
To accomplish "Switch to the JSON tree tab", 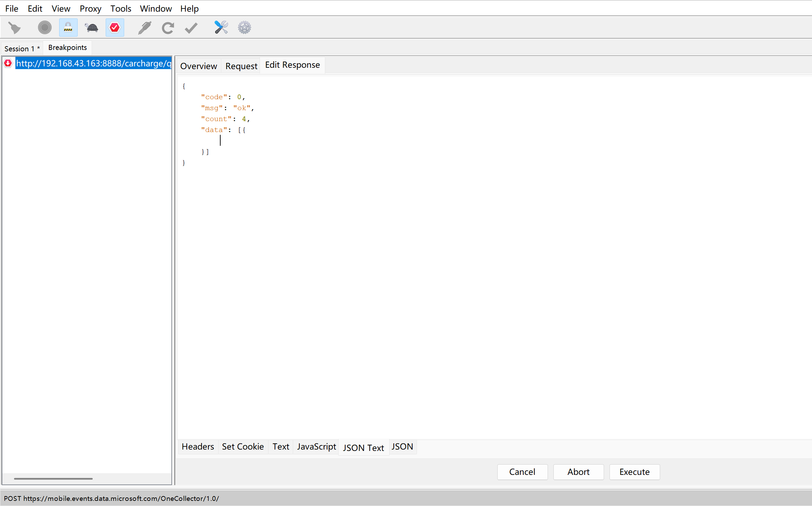I will pyautogui.click(x=402, y=446).
